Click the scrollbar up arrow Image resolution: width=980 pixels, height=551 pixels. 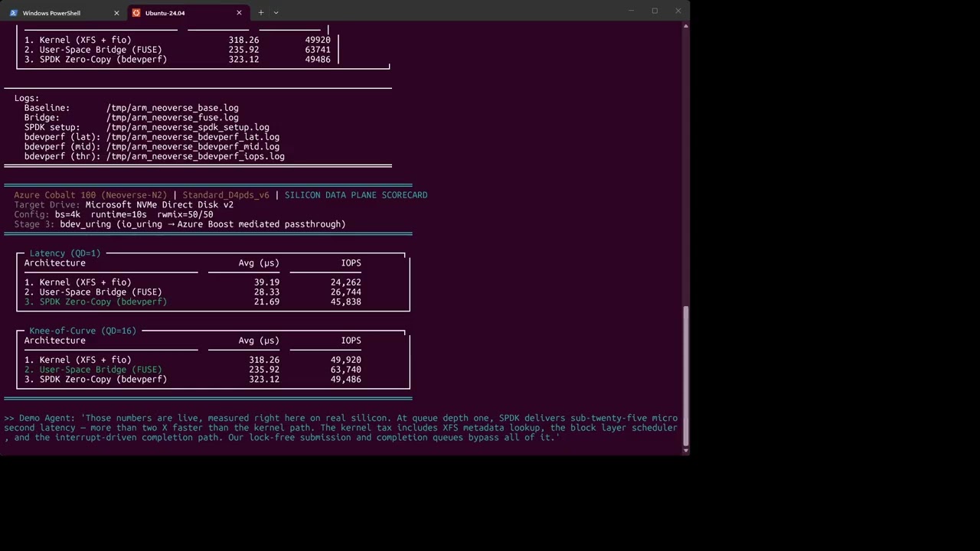point(685,27)
